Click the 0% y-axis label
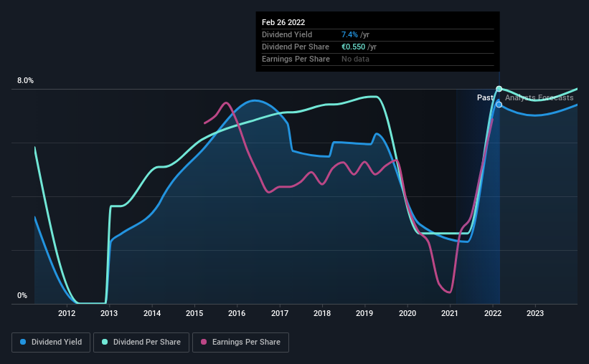Image resolution: width=589 pixels, height=364 pixels. 22,296
